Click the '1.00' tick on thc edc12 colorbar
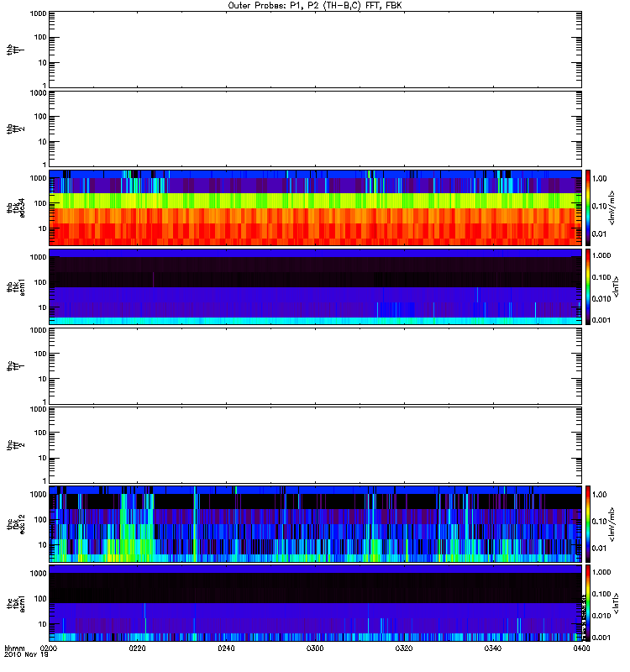The height and width of the screenshot is (672, 630). pos(600,495)
